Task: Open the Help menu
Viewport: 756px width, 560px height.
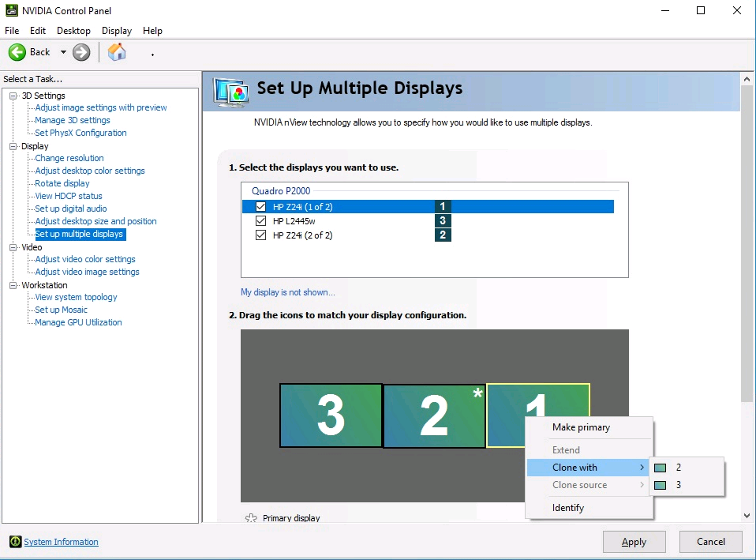Action: pos(152,31)
